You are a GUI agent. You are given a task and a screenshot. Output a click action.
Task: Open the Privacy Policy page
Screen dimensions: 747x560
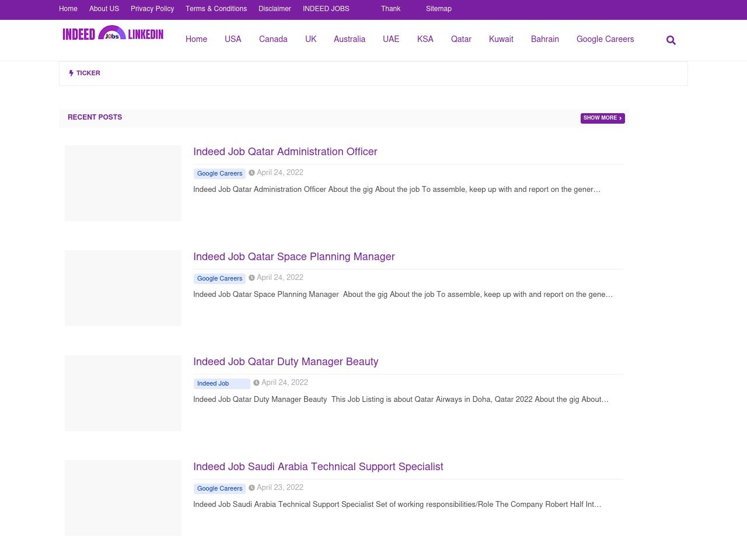152,9
